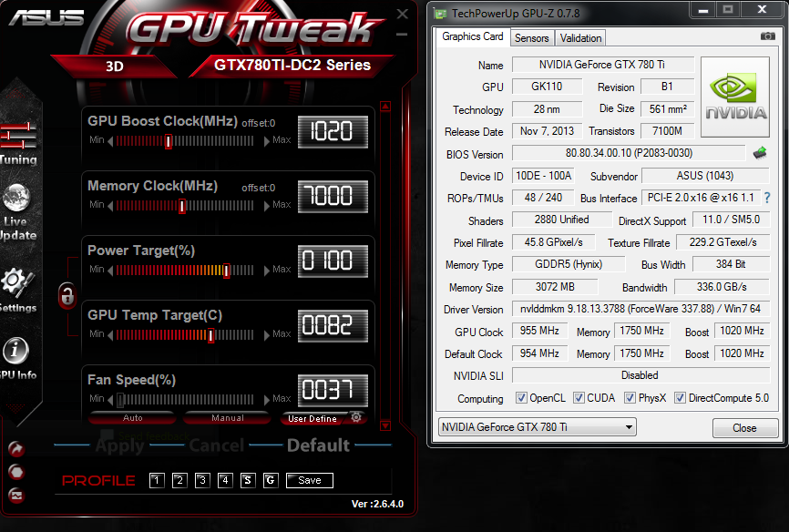This screenshot has height=532, width=789.
Task: Toggle the DirectCompute 5.0 checkbox
Action: click(680, 397)
